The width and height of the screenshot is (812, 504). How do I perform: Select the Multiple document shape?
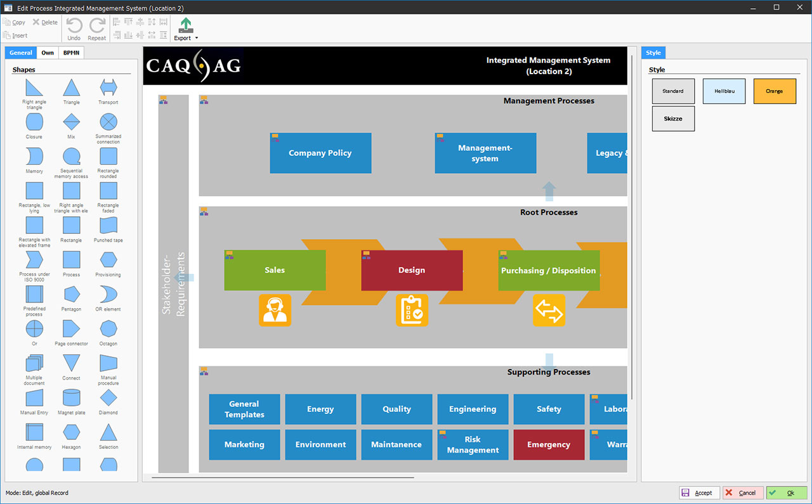[x=34, y=363]
